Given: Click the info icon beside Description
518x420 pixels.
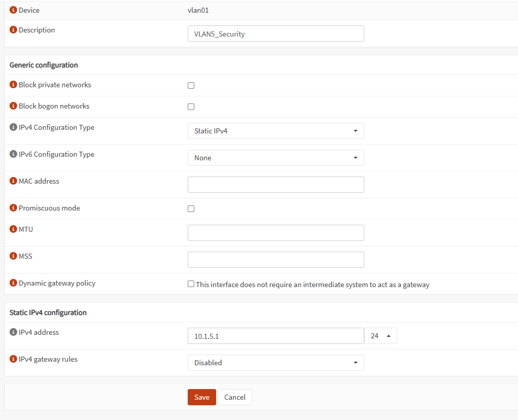Looking at the screenshot, I should coord(13,29).
